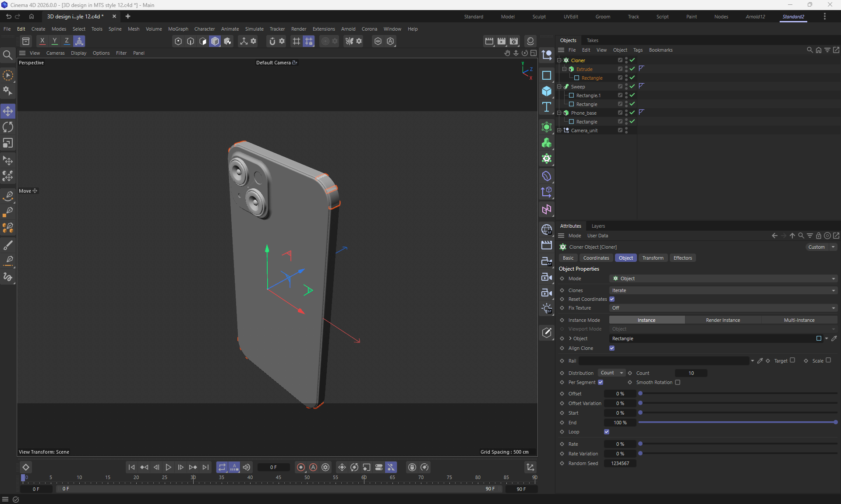
Task: Open Render Settings clapperboard gear icon
Action: point(514,41)
